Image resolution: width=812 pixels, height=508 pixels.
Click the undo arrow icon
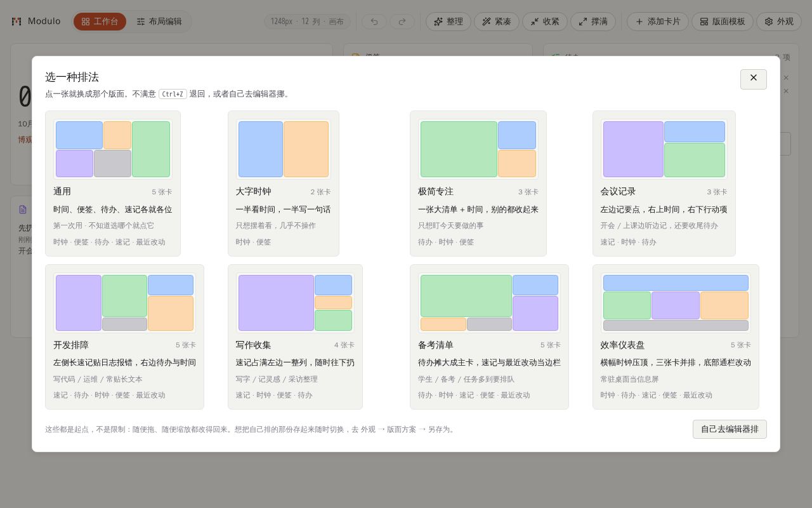click(374, 22)
